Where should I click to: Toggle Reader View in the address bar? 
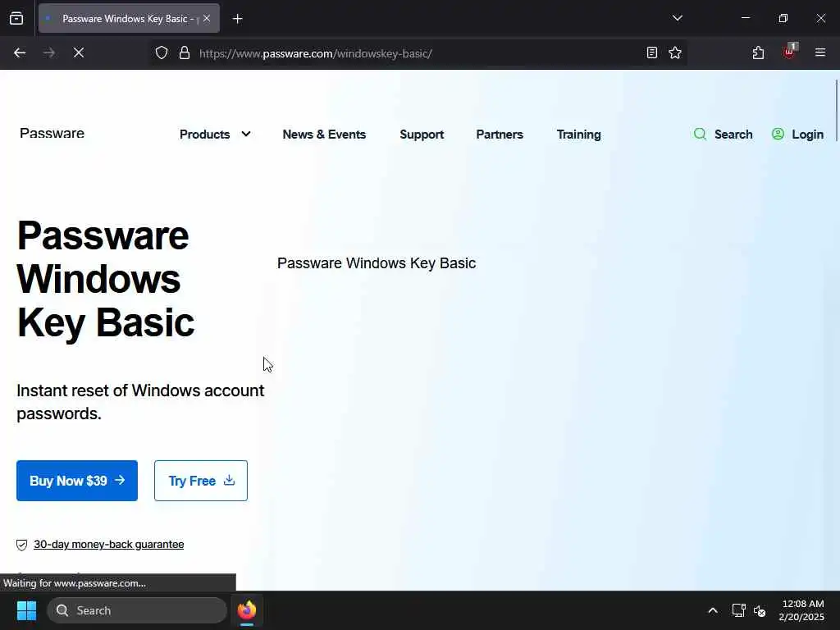point(652,52)
